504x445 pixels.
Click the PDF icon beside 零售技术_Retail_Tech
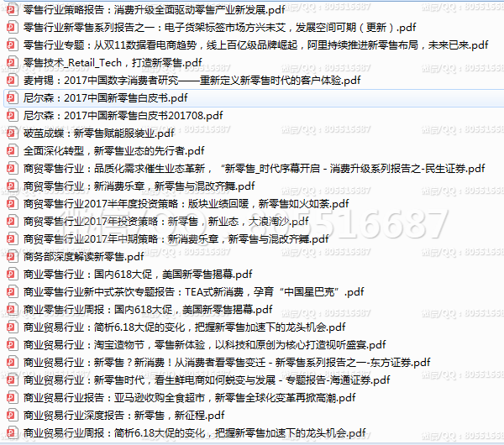coord(12,63)
